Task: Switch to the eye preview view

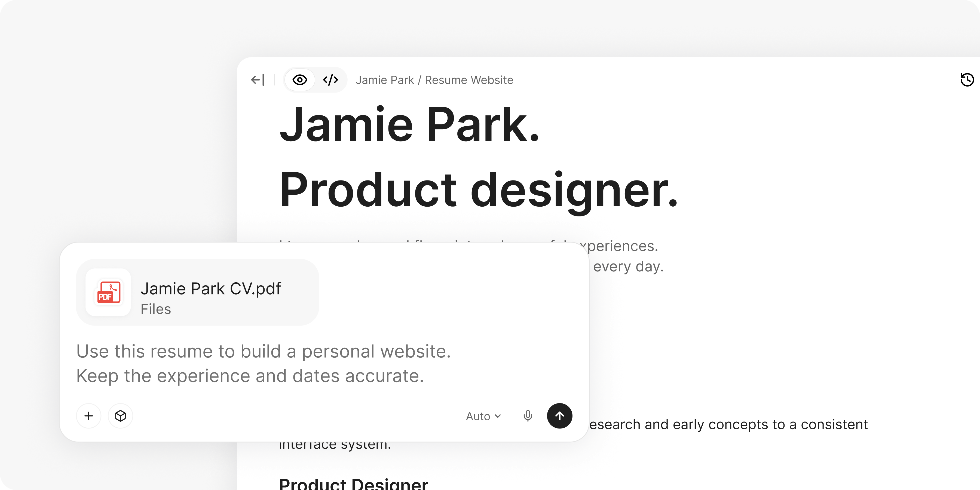Action: 300,80
